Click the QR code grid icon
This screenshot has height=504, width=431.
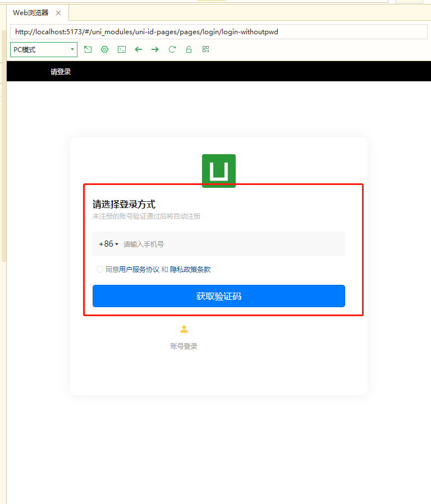[205, 49]
